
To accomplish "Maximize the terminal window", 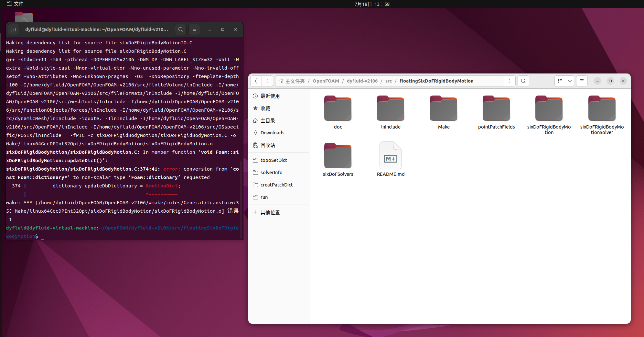I will tap(223, 29).
